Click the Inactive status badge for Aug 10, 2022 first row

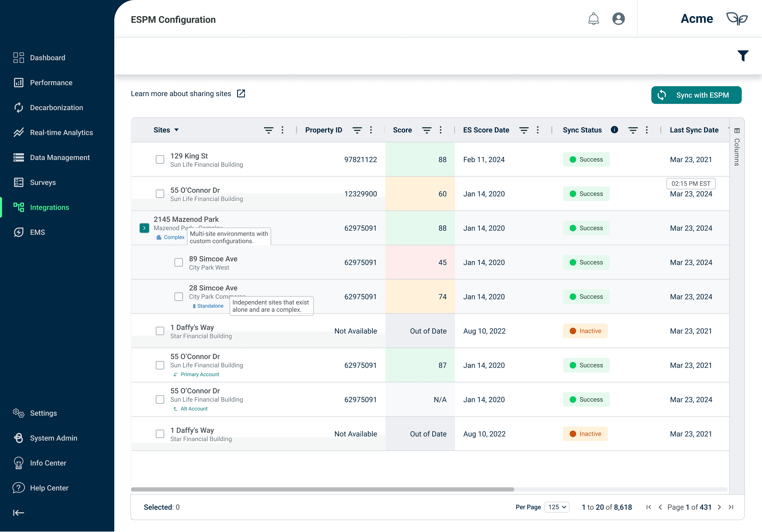[x=585, y=331]
